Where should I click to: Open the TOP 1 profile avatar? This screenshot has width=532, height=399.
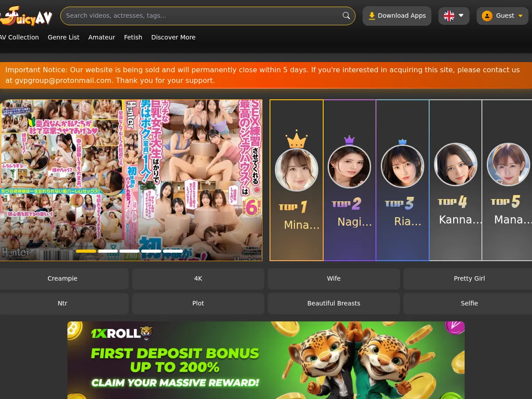(297, 170)
